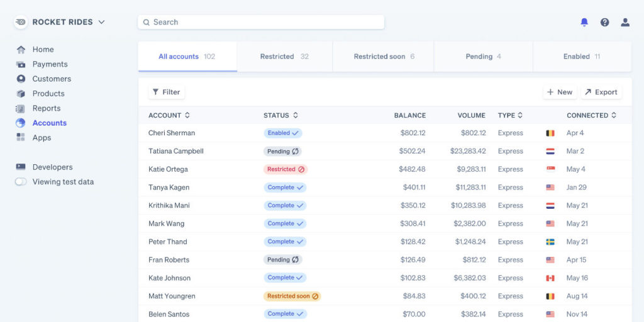Image resolution: width=644 pixels, height=322 pixels.
Task: Click the New account button
Action: [x=559, y=92]
